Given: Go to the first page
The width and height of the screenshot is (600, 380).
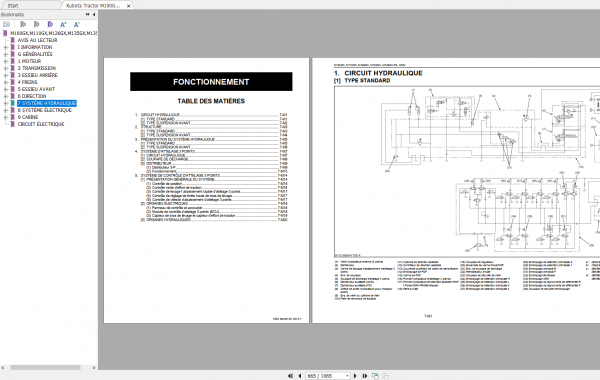Looking at the screenshot, I should pyautogui.click(x=290, y=376).
